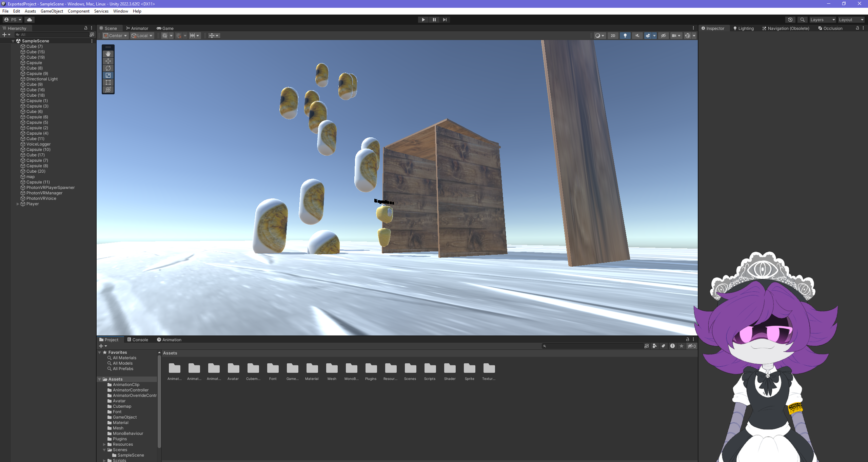Toggle scene audio mute

(637, 36)
